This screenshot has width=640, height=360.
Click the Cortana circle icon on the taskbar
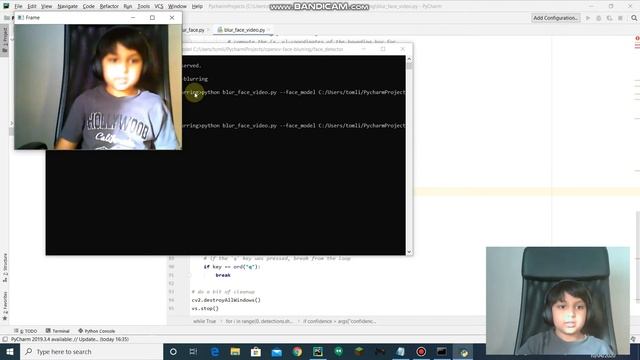(173, 351)
